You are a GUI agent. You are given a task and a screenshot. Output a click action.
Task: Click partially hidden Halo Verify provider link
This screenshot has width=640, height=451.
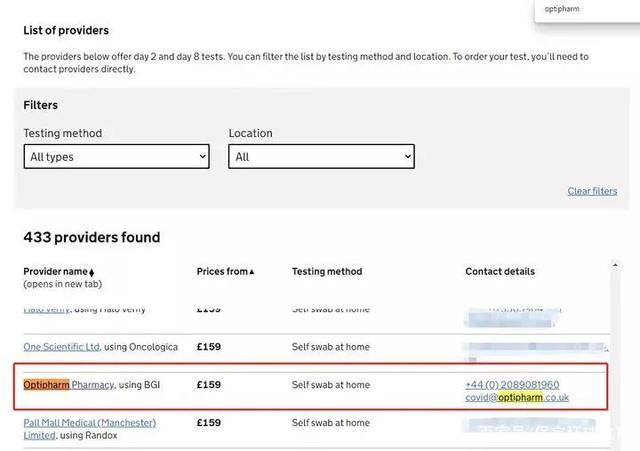(x=47, y=309)
